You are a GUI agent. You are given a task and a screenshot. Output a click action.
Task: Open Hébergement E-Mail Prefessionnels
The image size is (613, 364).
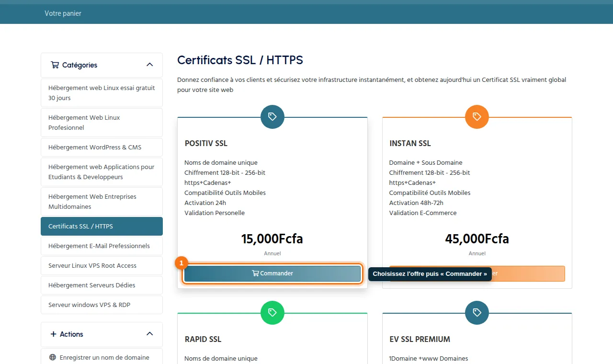(x=102, y=246)
